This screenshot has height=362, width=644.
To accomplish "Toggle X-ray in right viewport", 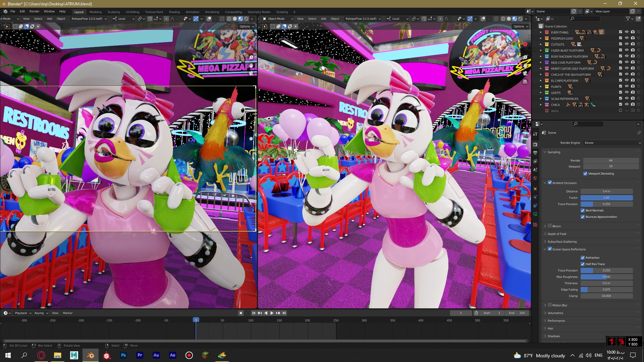I will click(x=496, y=19).
